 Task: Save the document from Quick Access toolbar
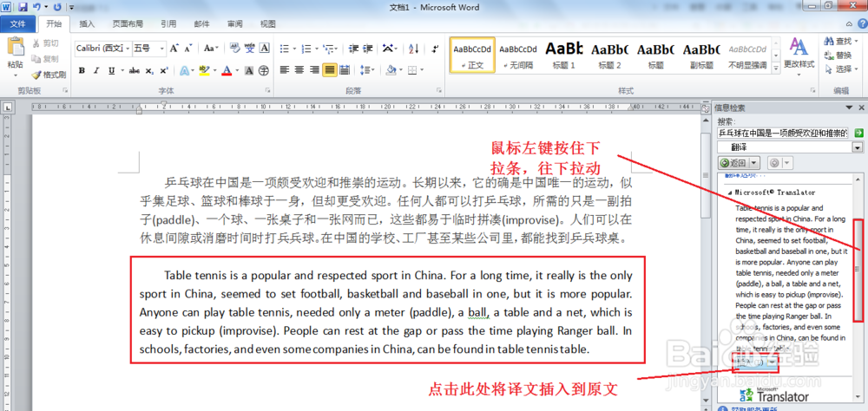(x=23, y=7)
